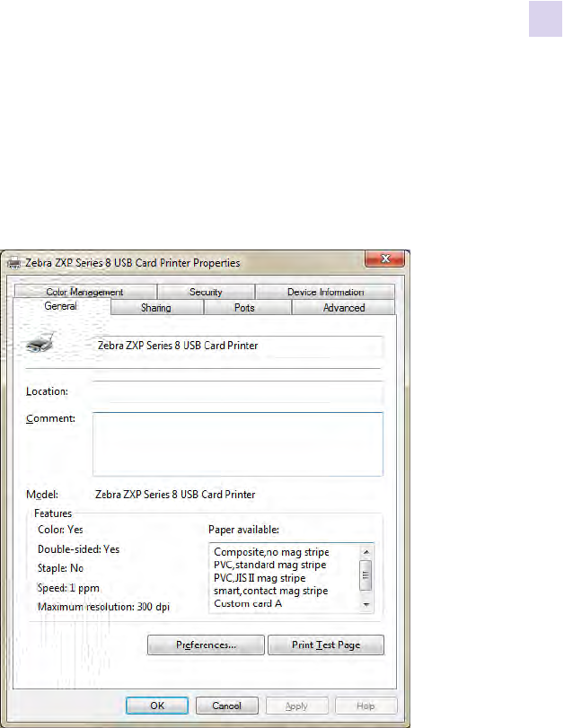
Task: Select the General tab
Action: [61, 306]
